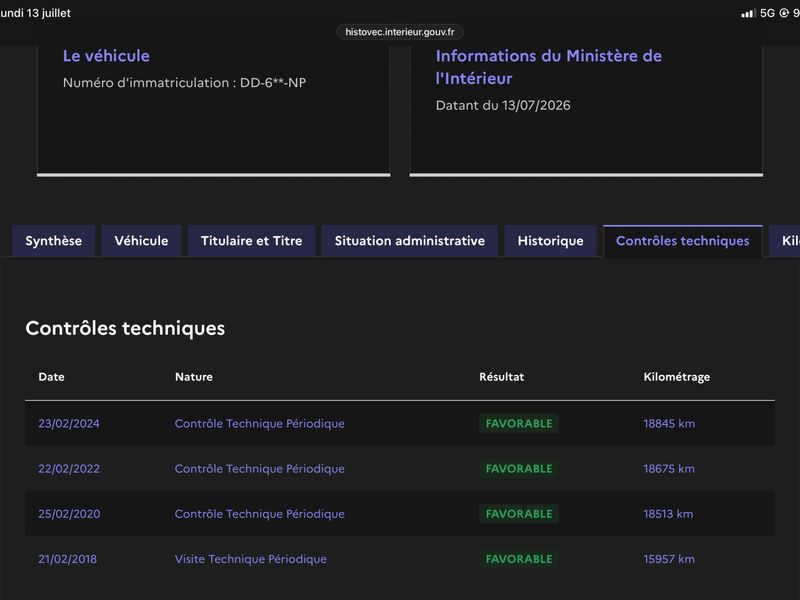Image resolution: width=800 pixels, height=600 pixels.
Task: Select the 15957 km mileage value
Action: click(669, 559)
